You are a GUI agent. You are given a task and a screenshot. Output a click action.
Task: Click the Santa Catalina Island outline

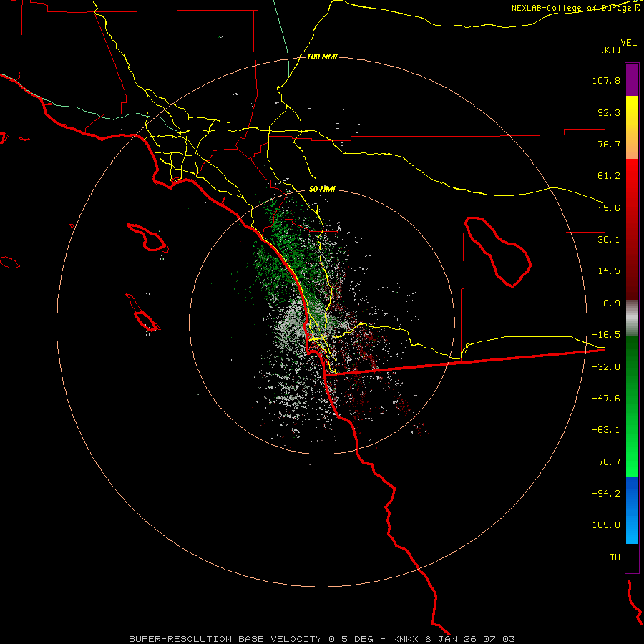pos(148,238)
